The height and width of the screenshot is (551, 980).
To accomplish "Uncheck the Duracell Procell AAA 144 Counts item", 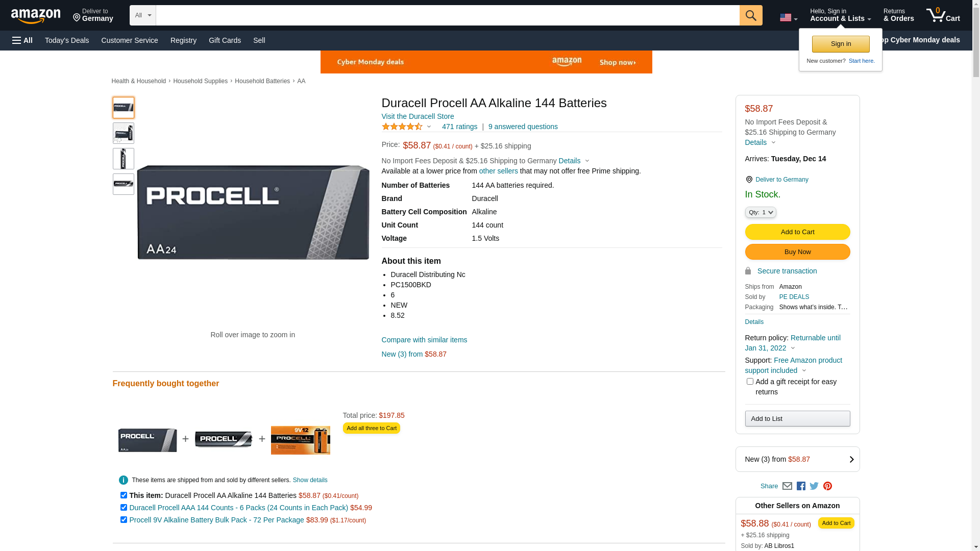I will [124, 508].
